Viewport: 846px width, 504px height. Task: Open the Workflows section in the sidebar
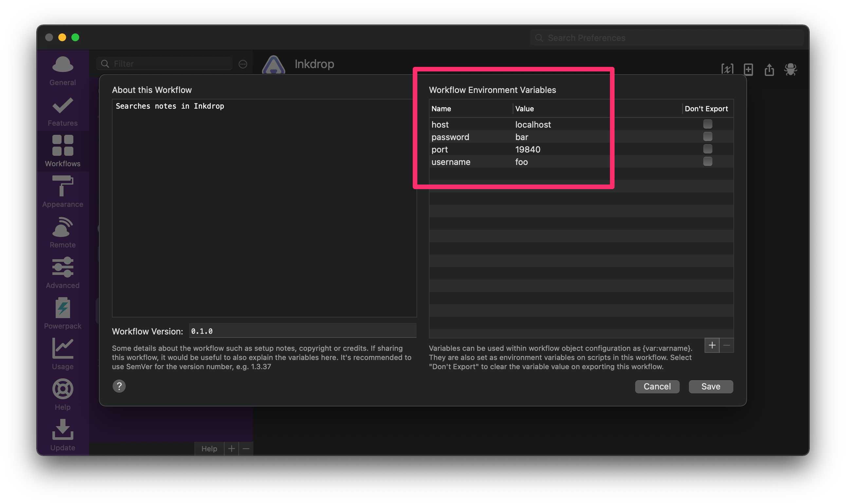[x=63, y=151]
